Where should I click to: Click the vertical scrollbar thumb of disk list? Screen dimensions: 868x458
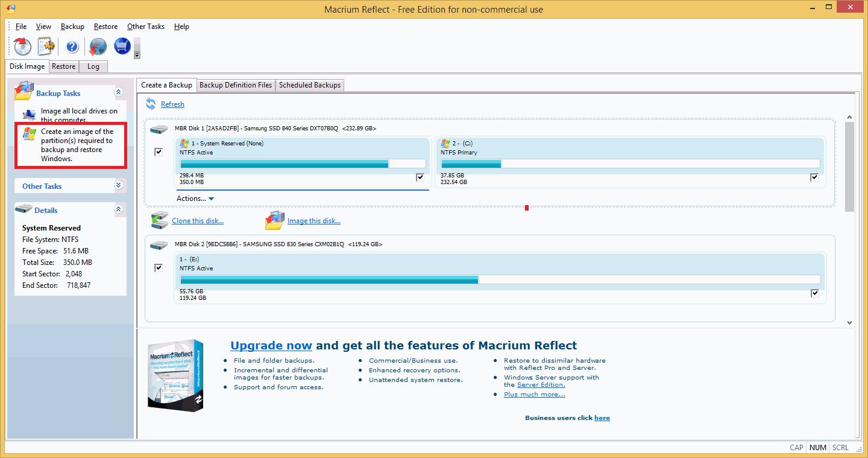point(850,167)
